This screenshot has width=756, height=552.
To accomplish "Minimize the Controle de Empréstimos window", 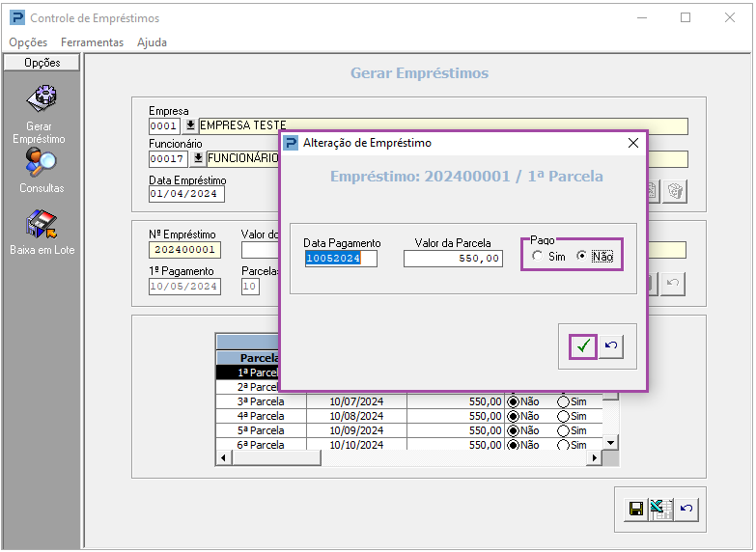I will [x=642, y=17].
